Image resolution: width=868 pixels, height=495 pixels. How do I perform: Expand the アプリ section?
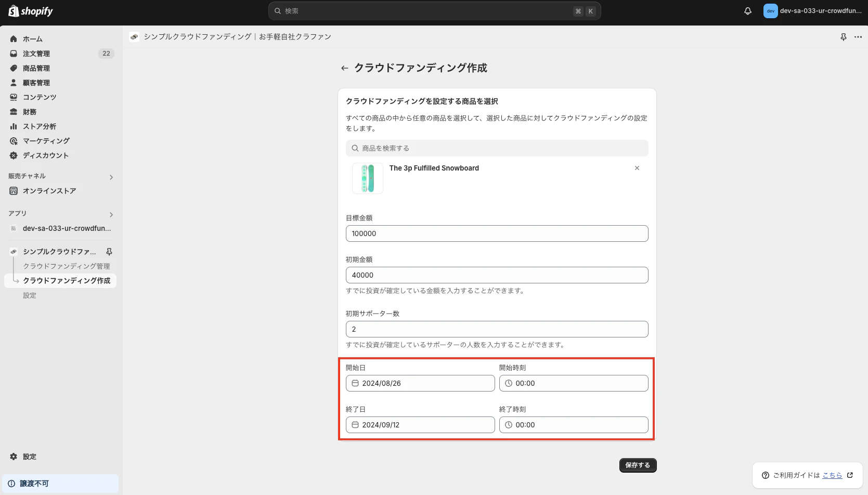(111, 214)
